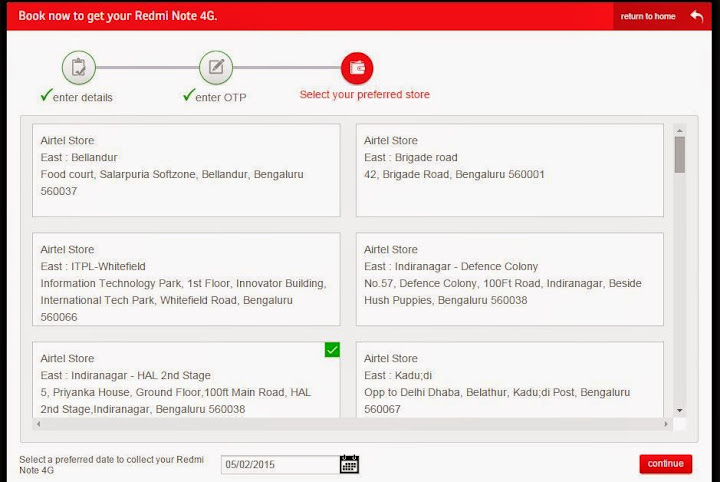
Task: Click the horizontal scrollbar left arrow
Action: 39,424
